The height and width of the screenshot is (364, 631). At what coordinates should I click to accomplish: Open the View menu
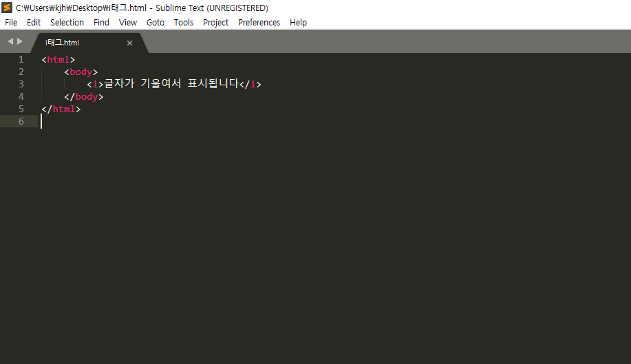(x=128, y=23)
